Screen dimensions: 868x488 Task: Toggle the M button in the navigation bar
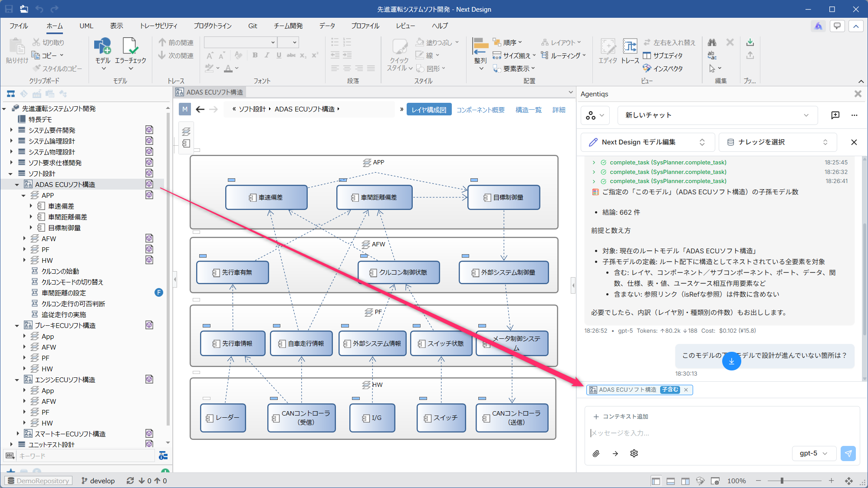tap(185, 109)
